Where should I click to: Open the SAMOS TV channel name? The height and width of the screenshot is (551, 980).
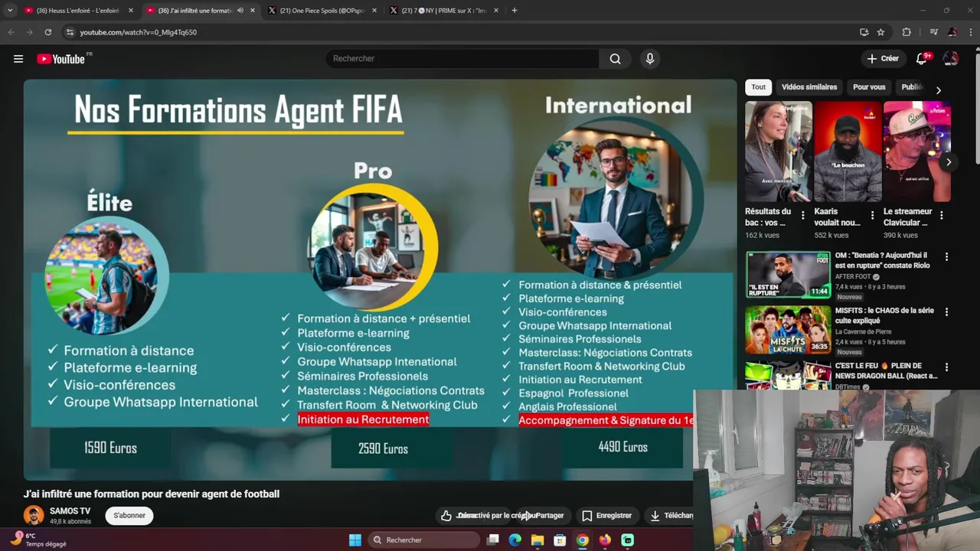[x=70, y=510]
